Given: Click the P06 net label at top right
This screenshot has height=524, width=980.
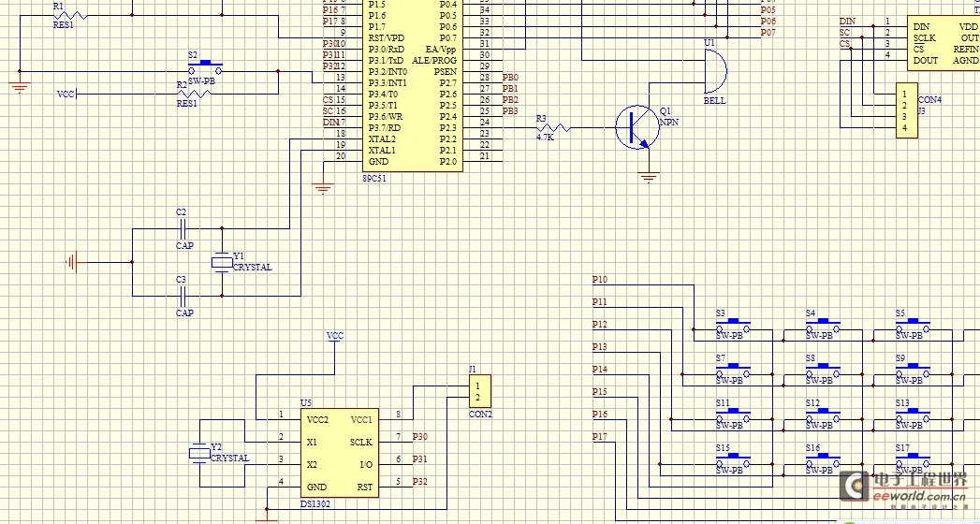Looking at the screenshot, I should click(768, 22).
